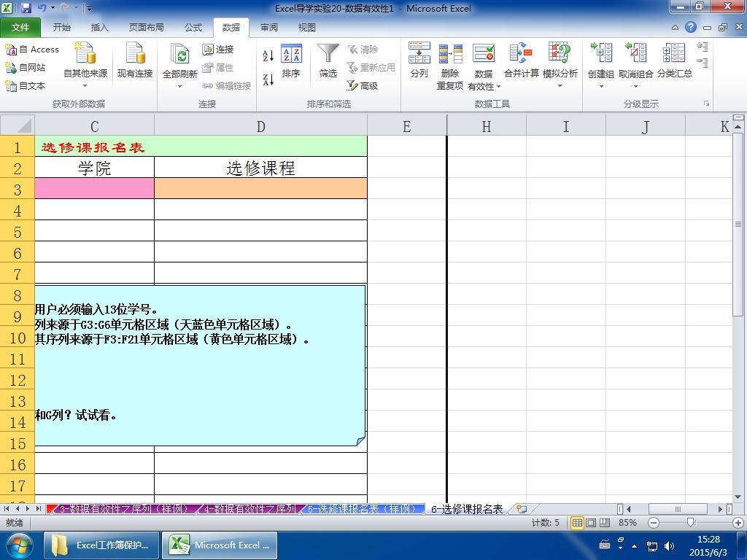
Task: Expand What-If Analysis (模拟分析) dropdown
Action: (560, 86)
